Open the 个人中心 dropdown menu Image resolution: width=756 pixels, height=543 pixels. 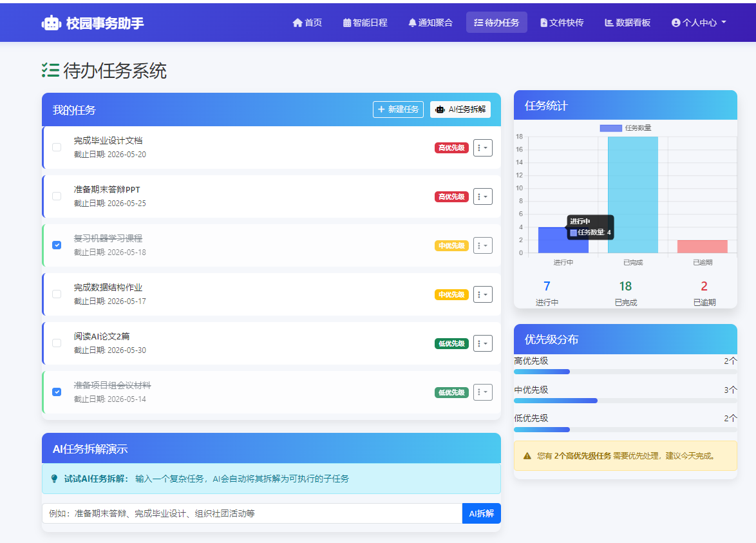click(x=698, y=22)
